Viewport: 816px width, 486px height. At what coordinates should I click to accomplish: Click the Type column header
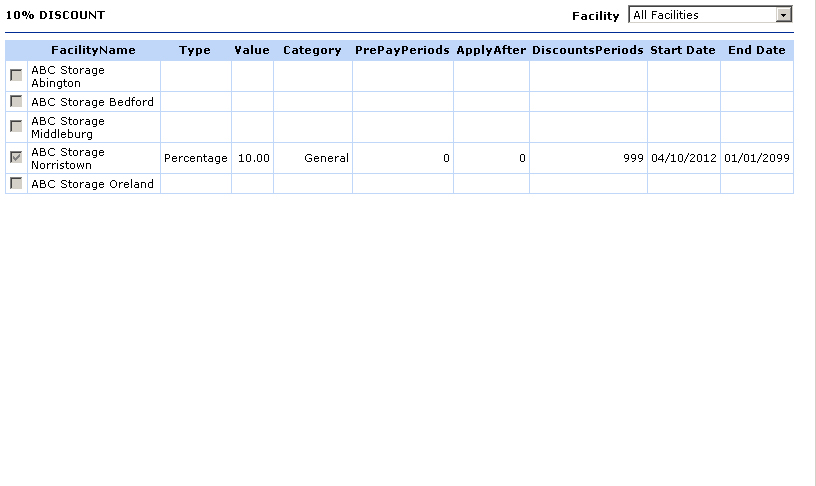pyautogui.click(x=195, y=50)
